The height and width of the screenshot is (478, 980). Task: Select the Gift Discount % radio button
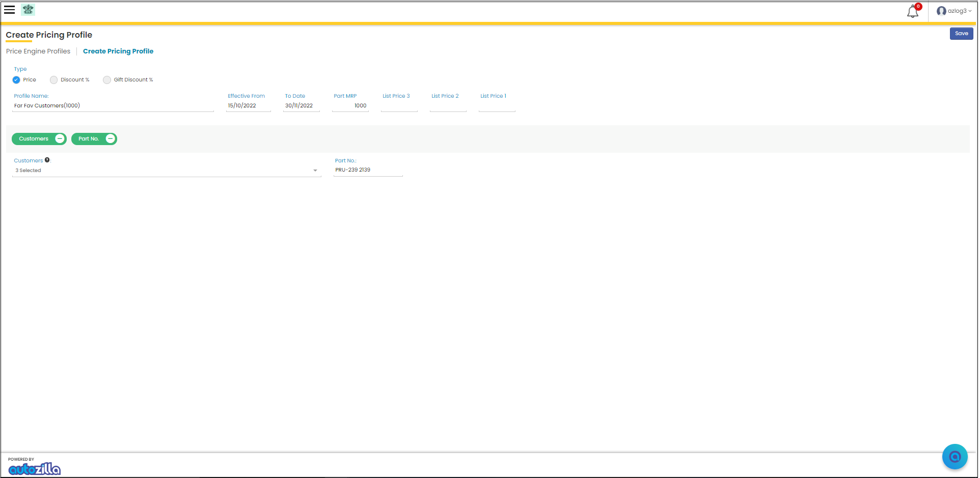(x=107, y=80)
